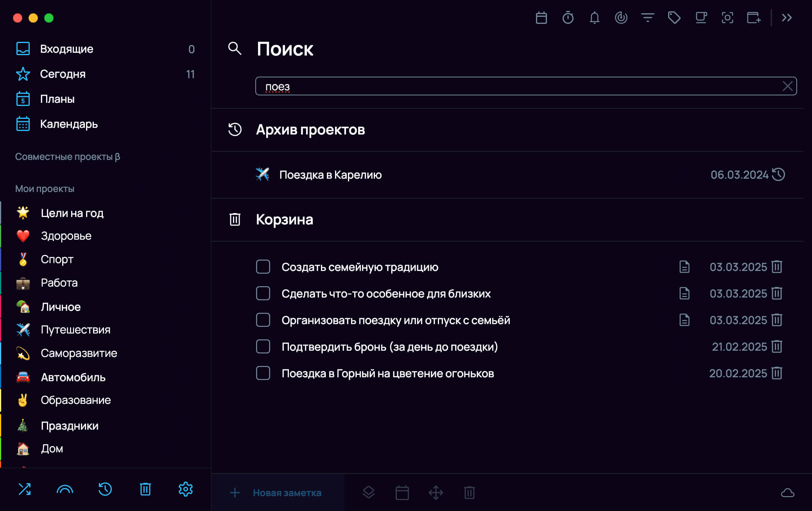The width and height of the screenshot is (812, 511).
Task: Expand the toolbar with double chevron
Action: pyautogui.click(x=787, y=18)
